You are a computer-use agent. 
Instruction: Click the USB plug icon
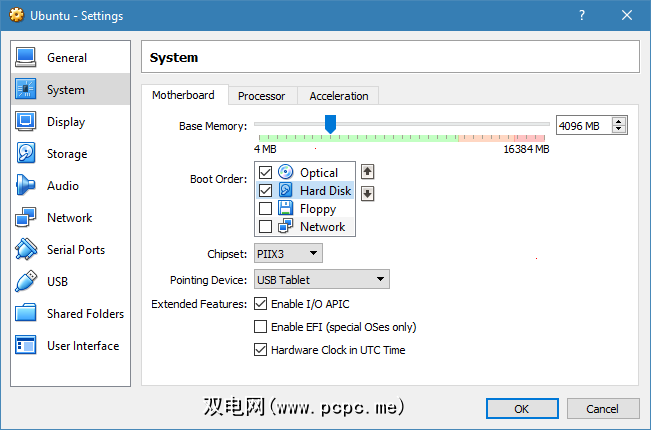point(26,281)
